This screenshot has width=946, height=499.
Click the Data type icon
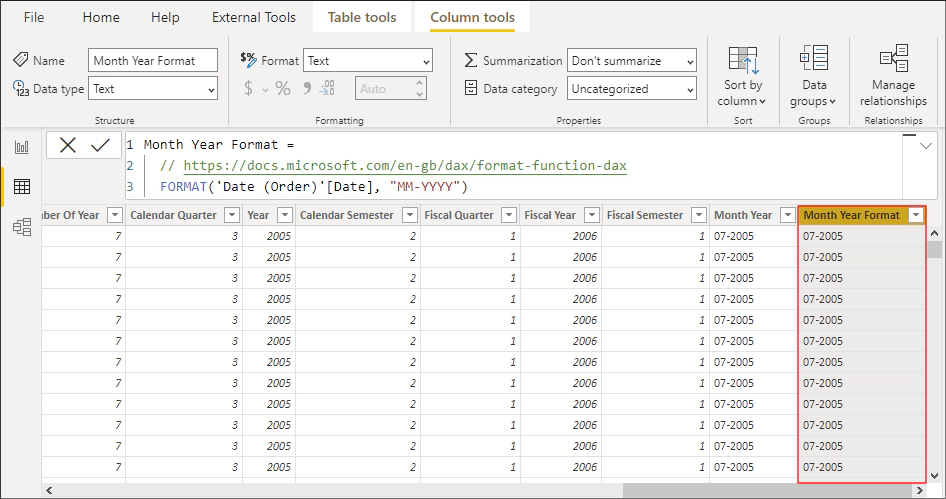[x=21, y=89]
